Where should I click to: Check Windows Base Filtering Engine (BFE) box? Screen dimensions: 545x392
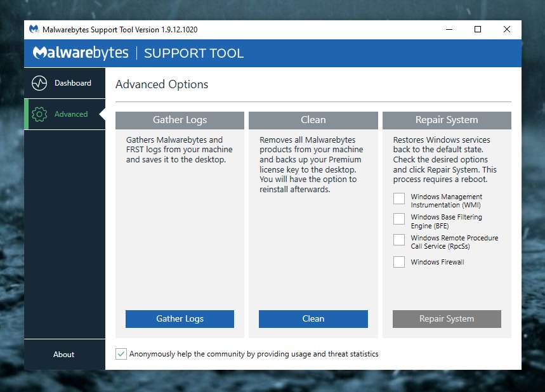click(x=399, y=219)
